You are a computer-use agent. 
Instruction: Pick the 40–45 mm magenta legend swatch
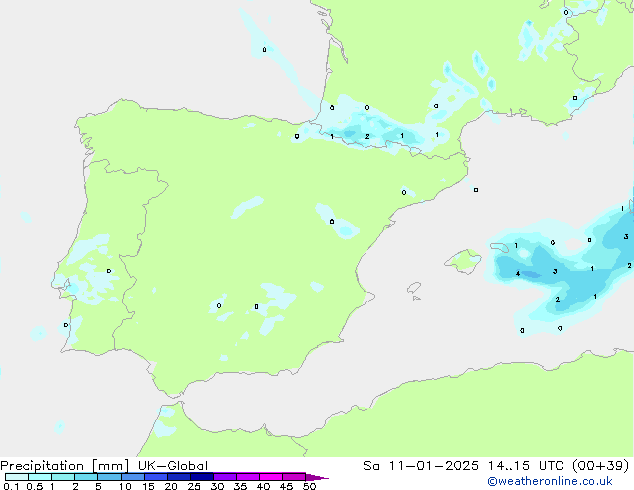270,477
